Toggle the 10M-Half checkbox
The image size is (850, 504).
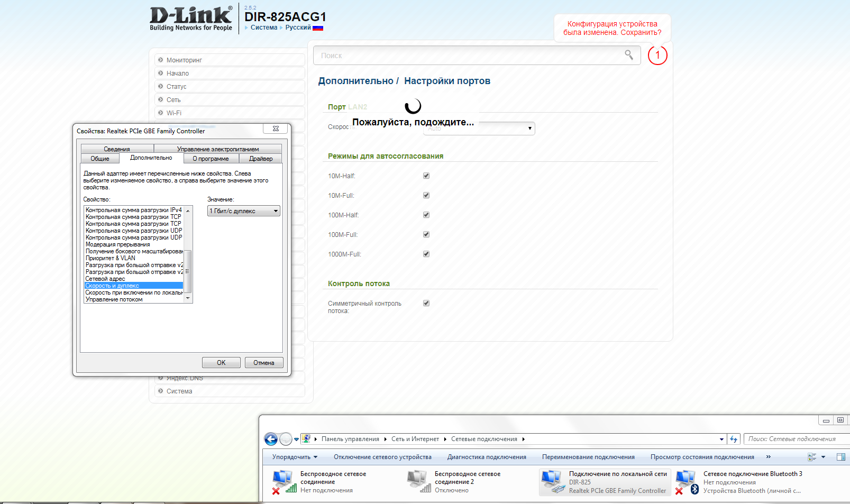click(x=426, y=176)
